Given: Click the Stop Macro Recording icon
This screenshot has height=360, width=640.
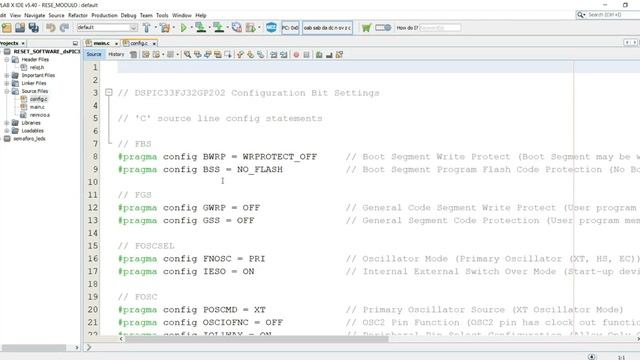Looking at the screenshot, I should click(x=307, y=55).
